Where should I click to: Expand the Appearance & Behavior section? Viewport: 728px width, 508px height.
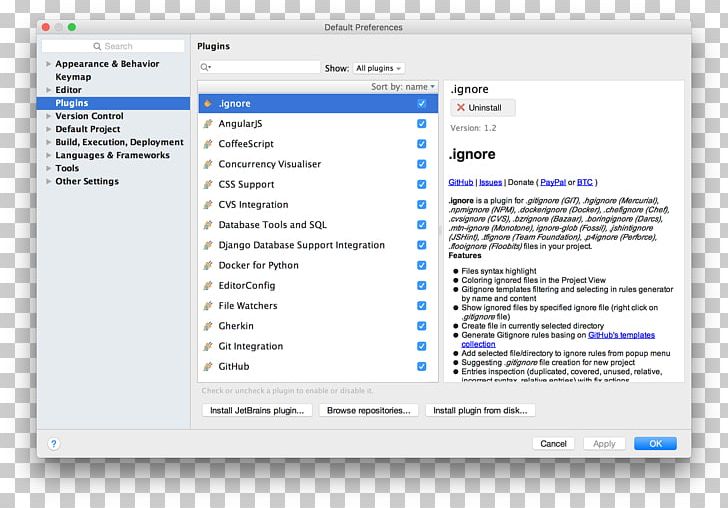tap(47, 64)
